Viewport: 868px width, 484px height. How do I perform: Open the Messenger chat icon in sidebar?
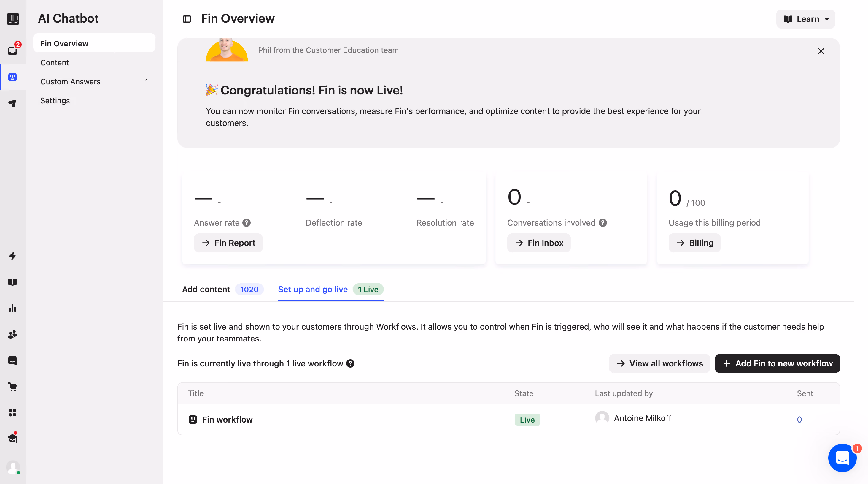(x=13, y=360)
